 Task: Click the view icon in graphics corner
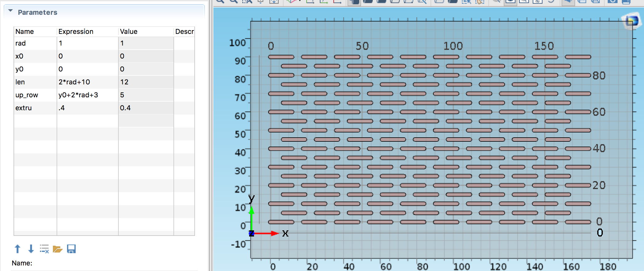click(x=631, y=21)
